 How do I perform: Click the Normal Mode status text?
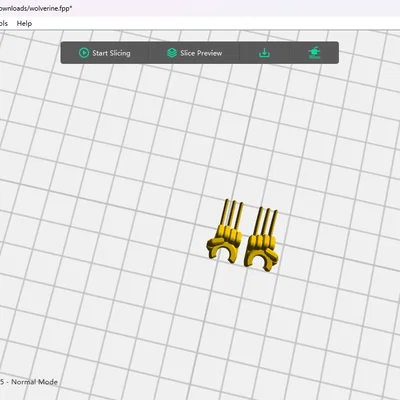click(x=34, y=382)
